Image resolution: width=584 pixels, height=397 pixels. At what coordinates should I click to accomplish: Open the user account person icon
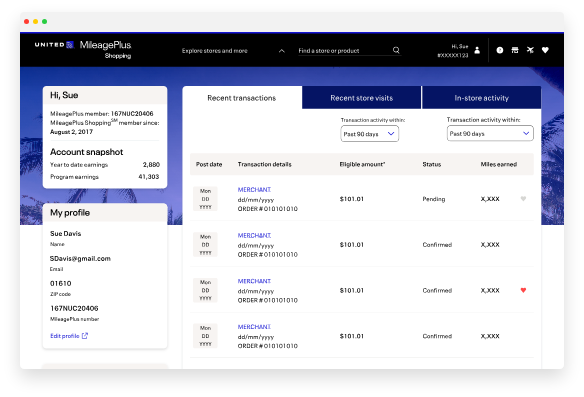pyautogui.click(x=477, y=50)
